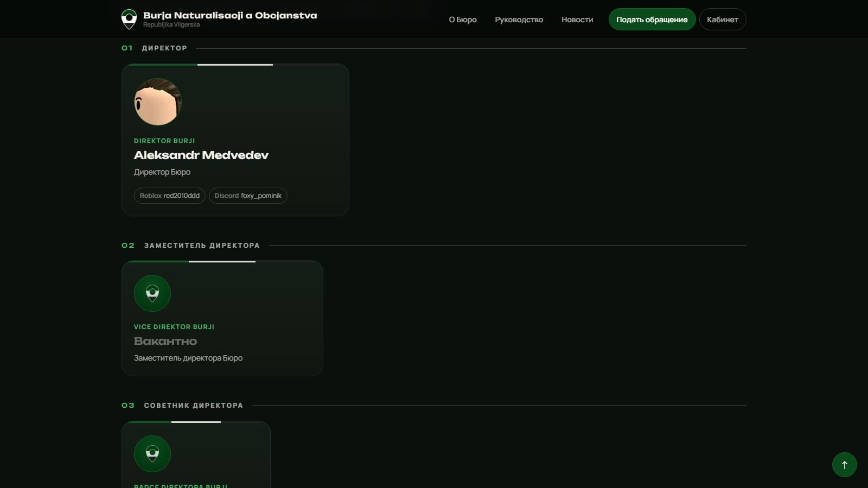Click the scroll-to-top arrow button
Image resolution: width=868 pixels, height=488 pixels.
[x=845, y=465]
